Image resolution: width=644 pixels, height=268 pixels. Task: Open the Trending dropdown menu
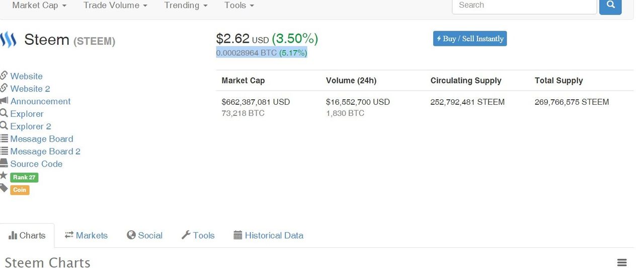186,6
